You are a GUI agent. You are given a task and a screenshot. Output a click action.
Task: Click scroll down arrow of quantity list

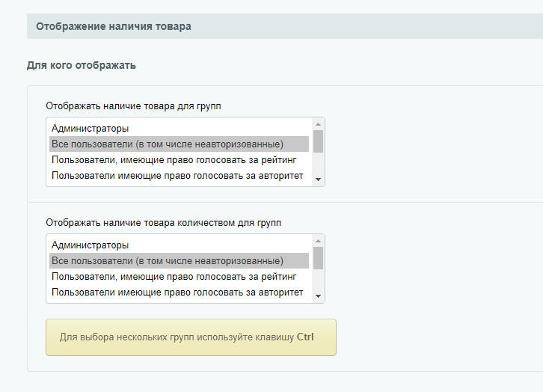tap(319, 296)
